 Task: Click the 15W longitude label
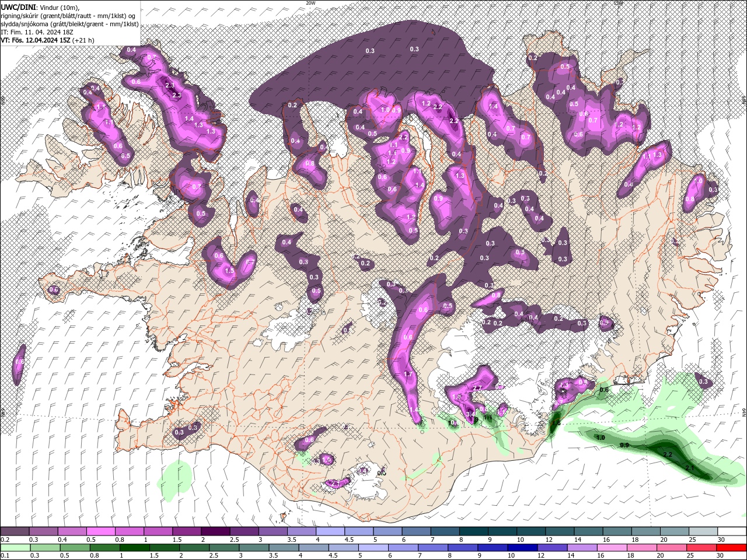click(618, 2)
